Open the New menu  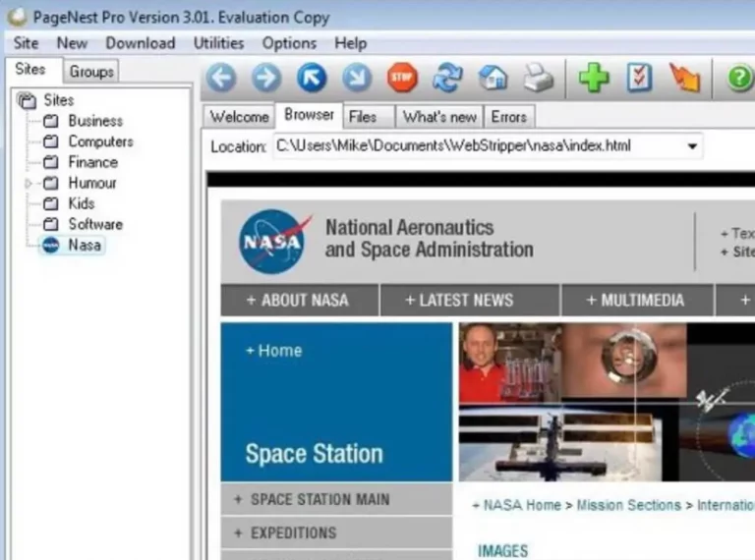point(72,43)
